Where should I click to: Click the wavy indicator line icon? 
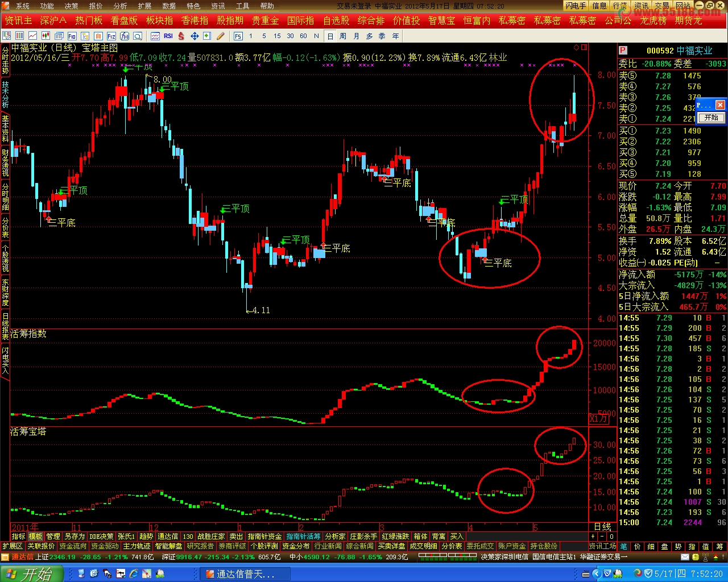click(x=155, y=36)
